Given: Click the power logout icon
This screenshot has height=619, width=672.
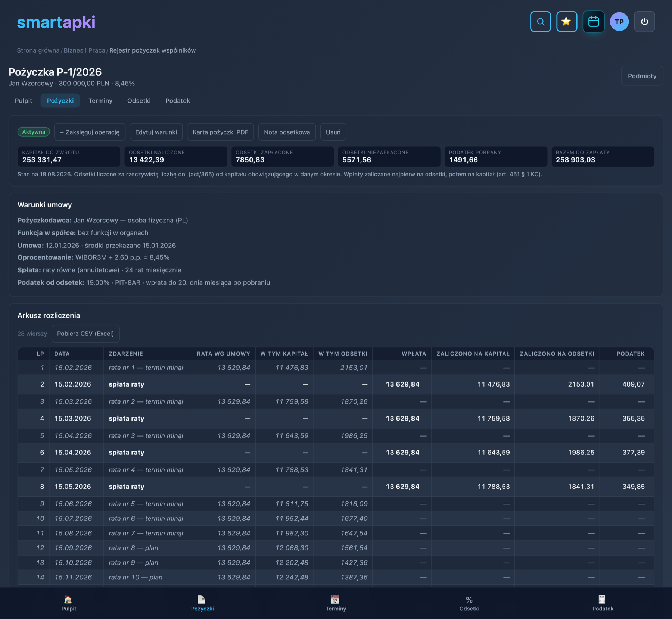Looking at the screenshot, I should [644, 22].
